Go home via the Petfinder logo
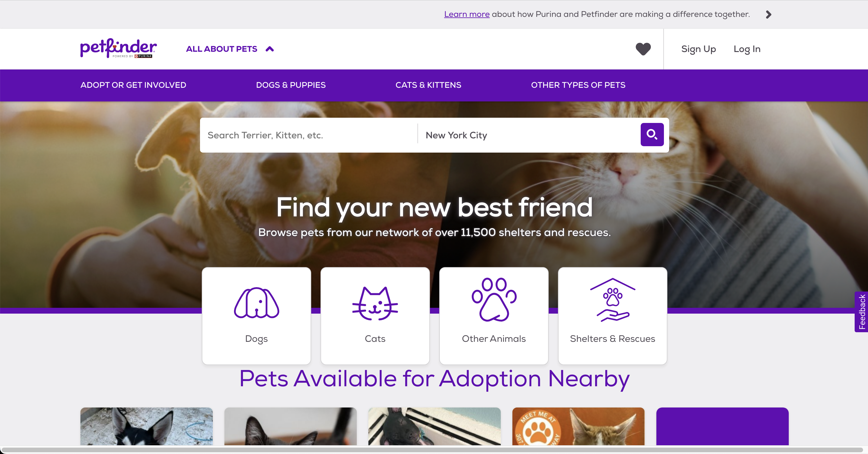 coord(118,48)
